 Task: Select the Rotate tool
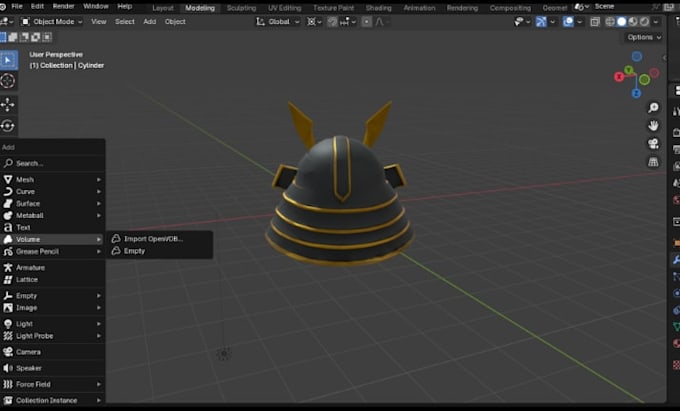tap(7, 126)
